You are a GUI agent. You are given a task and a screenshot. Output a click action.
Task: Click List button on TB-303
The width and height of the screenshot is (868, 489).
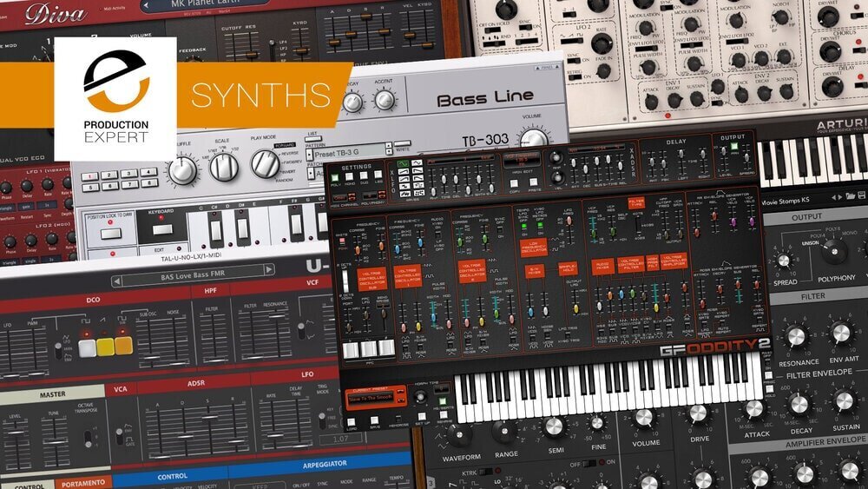(313, 138)
